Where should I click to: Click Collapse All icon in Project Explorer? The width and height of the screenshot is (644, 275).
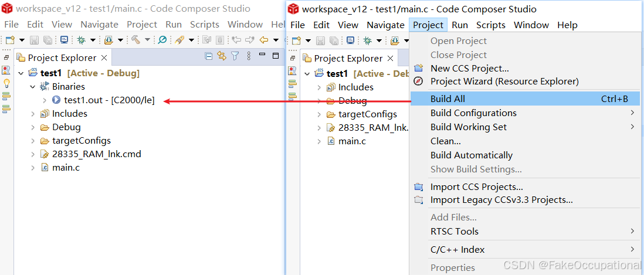coord(209,56)
